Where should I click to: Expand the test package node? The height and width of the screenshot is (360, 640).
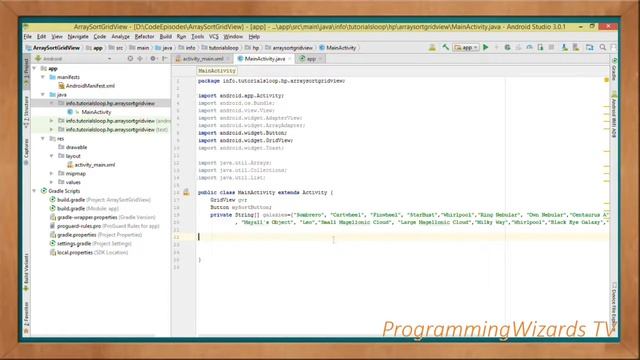tap(51, 130)
